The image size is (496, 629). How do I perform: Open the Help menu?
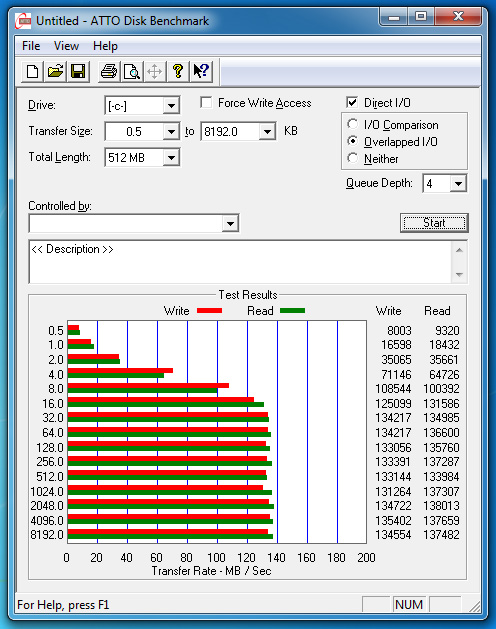(x=105, y=46)
